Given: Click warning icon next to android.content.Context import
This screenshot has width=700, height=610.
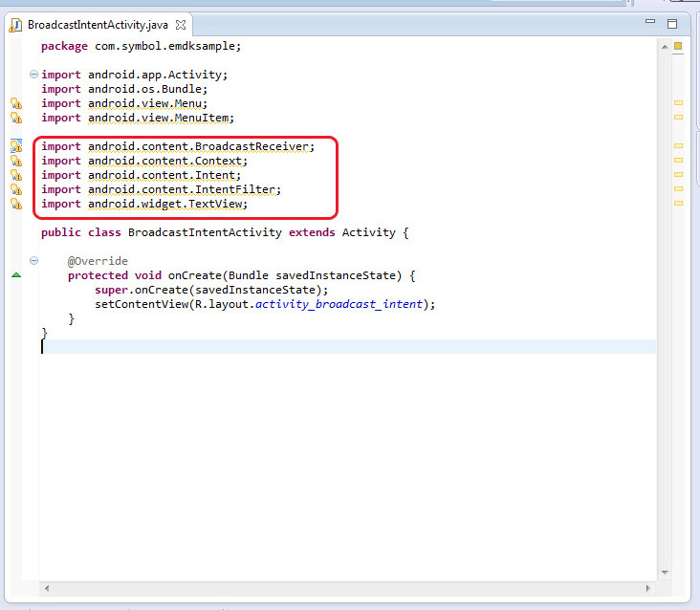Looking at the screenshot, I should click(15, 161).
